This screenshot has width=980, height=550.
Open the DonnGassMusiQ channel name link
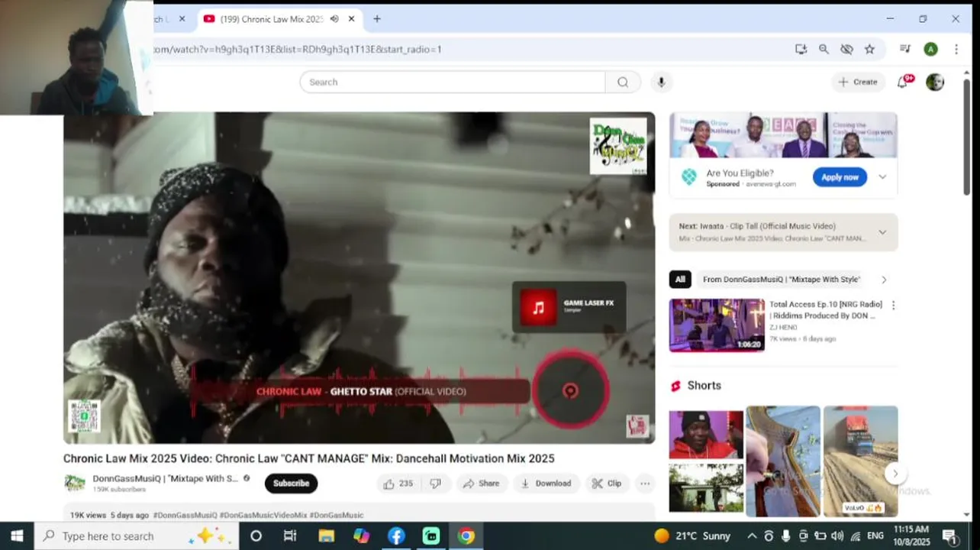[x=165, y=479]
